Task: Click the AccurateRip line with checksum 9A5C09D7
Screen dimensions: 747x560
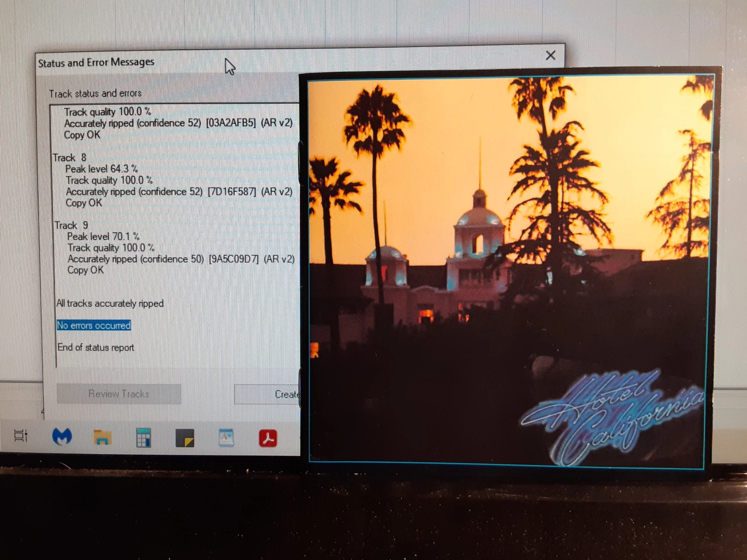Action: (181, 259)
